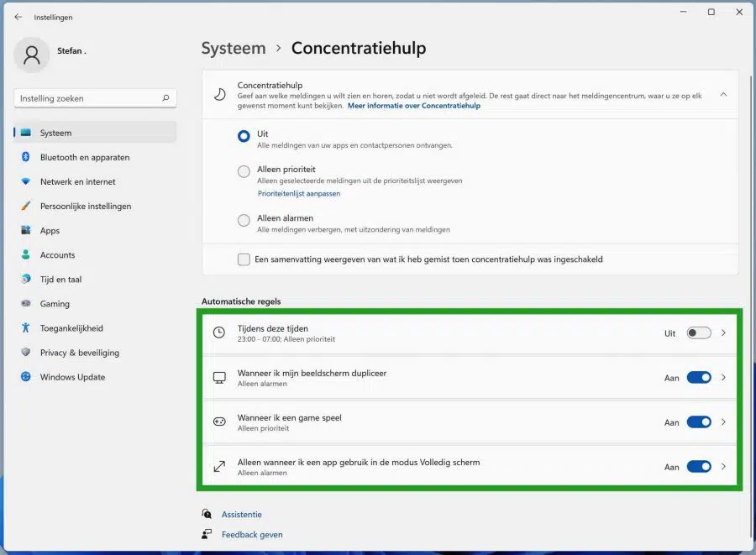Collapse the Concentratiehulp section chevron
The height and width of the screenshot is (555, 756).
723,94
